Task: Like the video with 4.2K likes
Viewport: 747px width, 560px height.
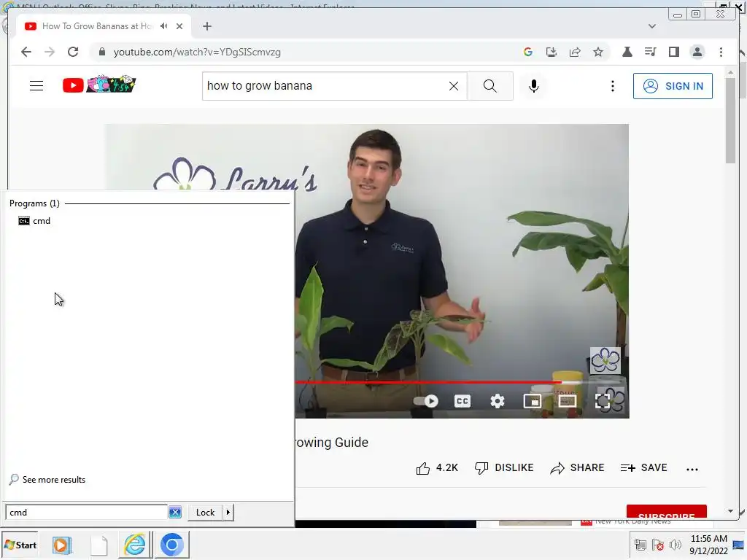Action: pos(437,468)
